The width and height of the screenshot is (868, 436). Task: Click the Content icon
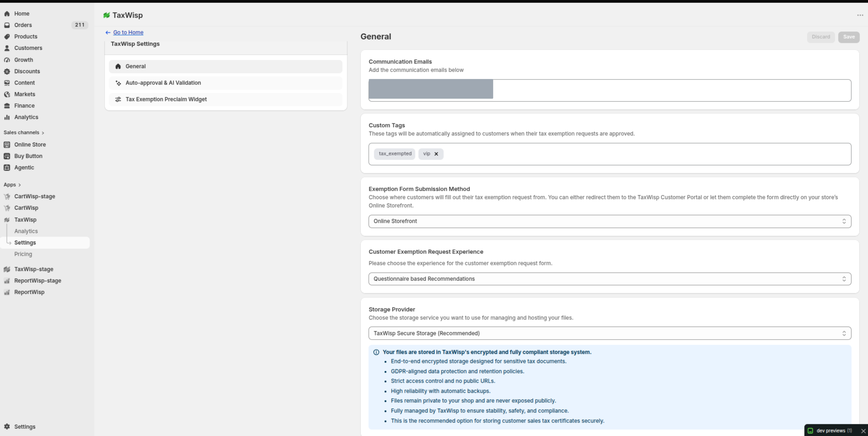click(x=7, y=83)
